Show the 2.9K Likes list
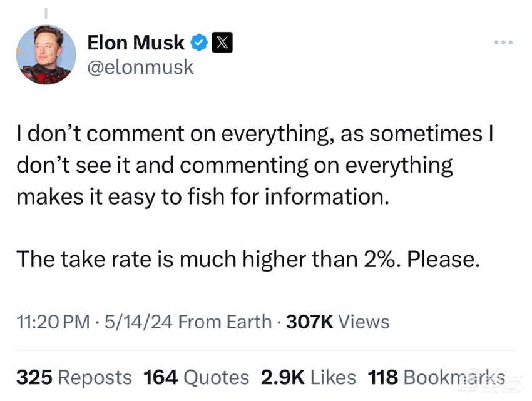The height and width of the screenshot is (401, 532). (x=307, y=377)
